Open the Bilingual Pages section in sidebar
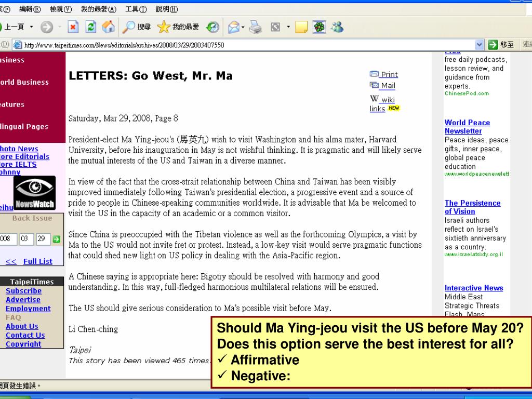 click(24, 127)
